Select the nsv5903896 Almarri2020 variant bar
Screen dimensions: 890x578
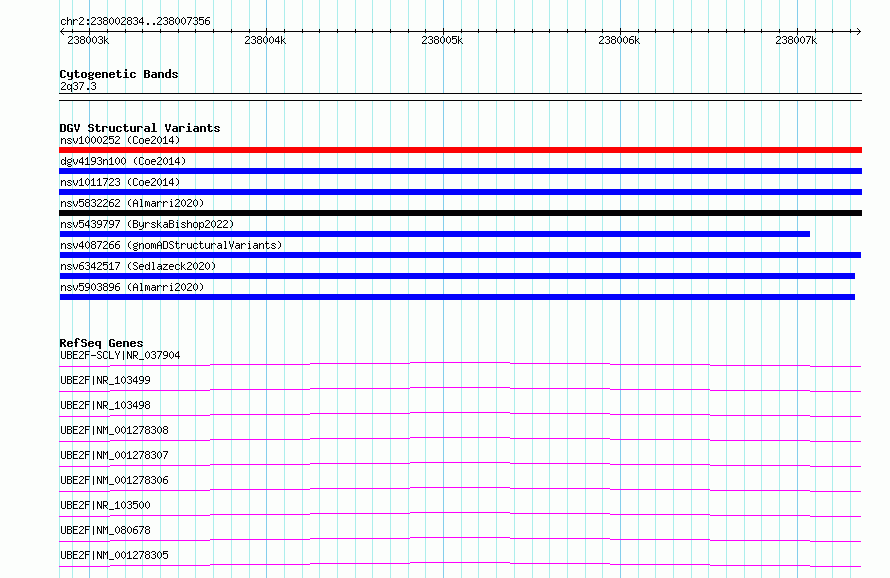[x=457, y=297]
